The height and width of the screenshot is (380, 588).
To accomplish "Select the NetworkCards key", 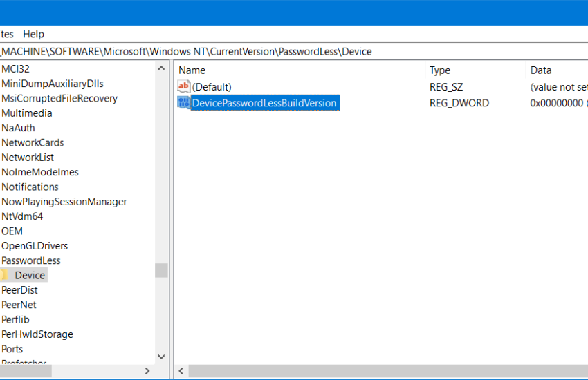I will coord(33,142).
